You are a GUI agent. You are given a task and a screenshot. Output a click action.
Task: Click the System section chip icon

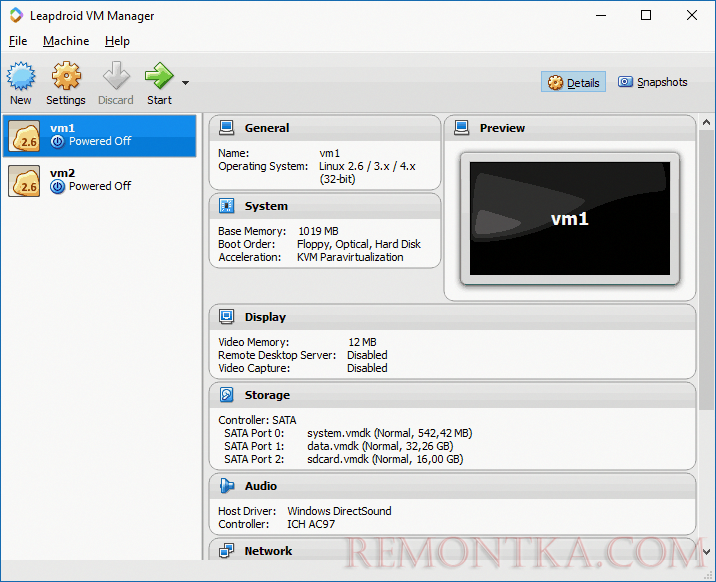[x=226, y=206]
